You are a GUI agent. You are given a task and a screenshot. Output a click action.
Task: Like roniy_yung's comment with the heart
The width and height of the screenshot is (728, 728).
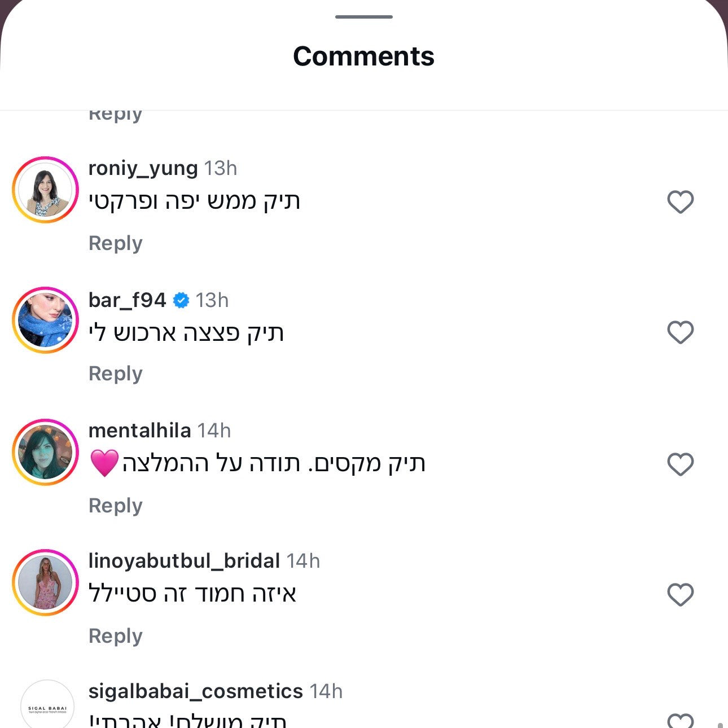pos(680,202)
